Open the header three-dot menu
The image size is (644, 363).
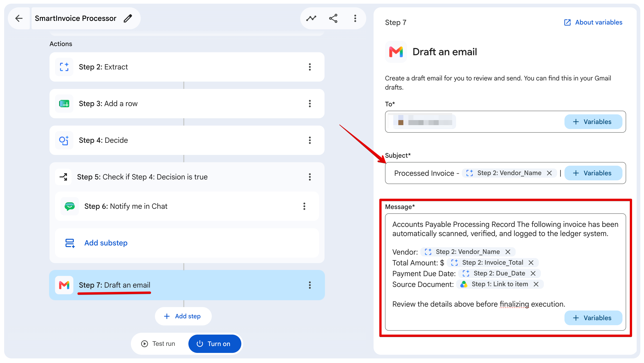(355, 18)
